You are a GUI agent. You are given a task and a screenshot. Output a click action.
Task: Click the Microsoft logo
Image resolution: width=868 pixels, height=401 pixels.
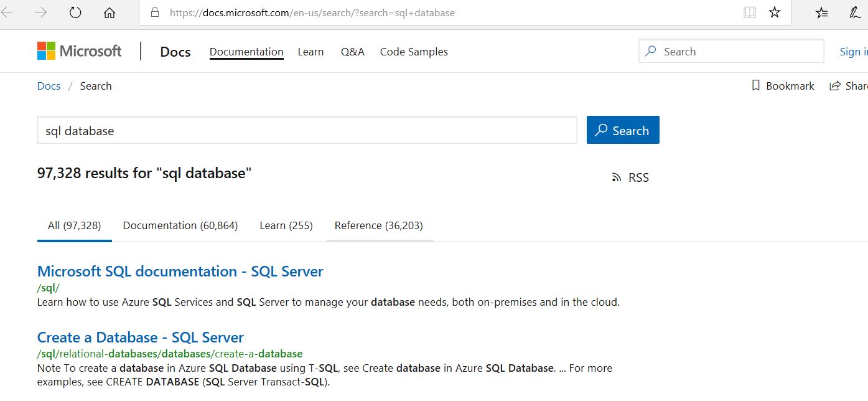click(x=80, y=51)
